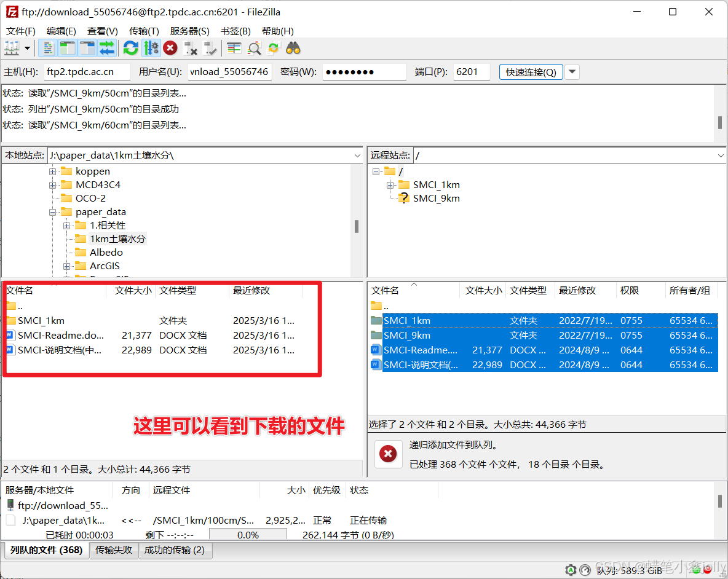This screenshot has height=579, width=728.
Task: Click the folder icon of local SMCI_1km row
Action: click(11, 320)
